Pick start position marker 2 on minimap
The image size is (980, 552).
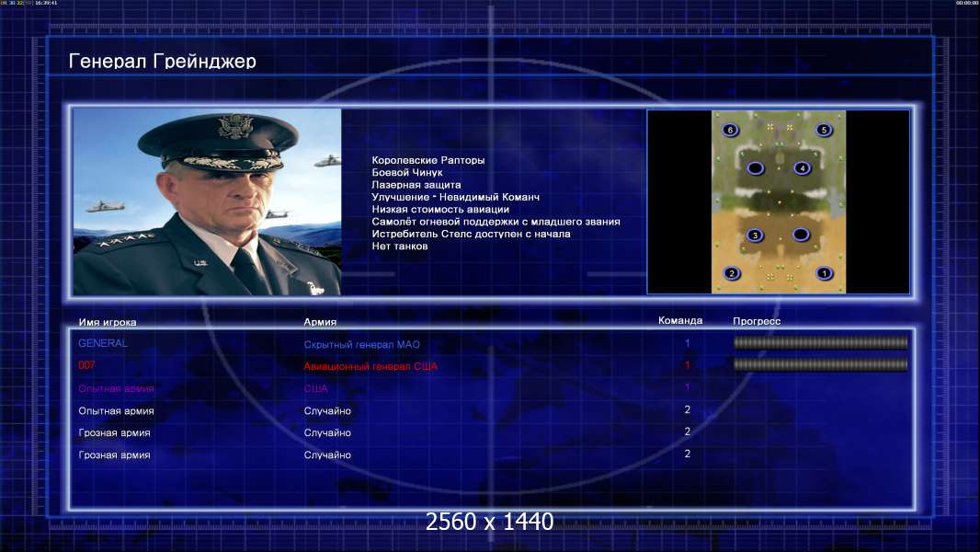pos(731,273)
